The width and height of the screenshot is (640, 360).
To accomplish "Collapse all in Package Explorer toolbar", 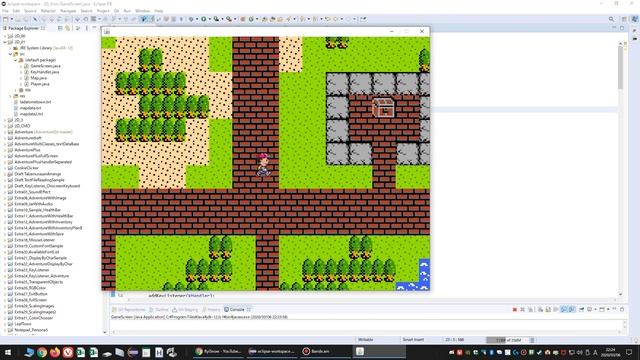I will (x=60, y=28).
